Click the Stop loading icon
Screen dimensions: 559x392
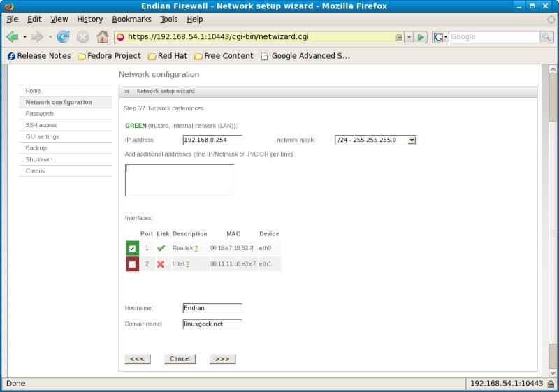tap(82, 36)
